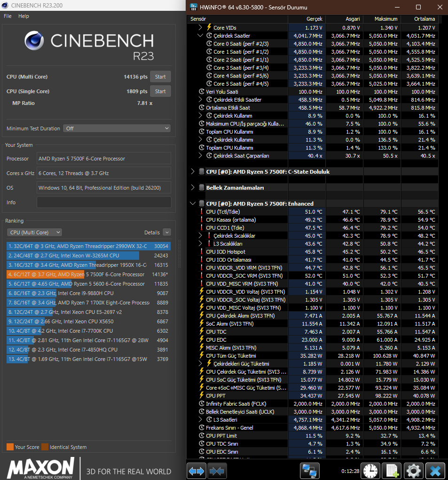Click the Info input field

coord(104,202)
